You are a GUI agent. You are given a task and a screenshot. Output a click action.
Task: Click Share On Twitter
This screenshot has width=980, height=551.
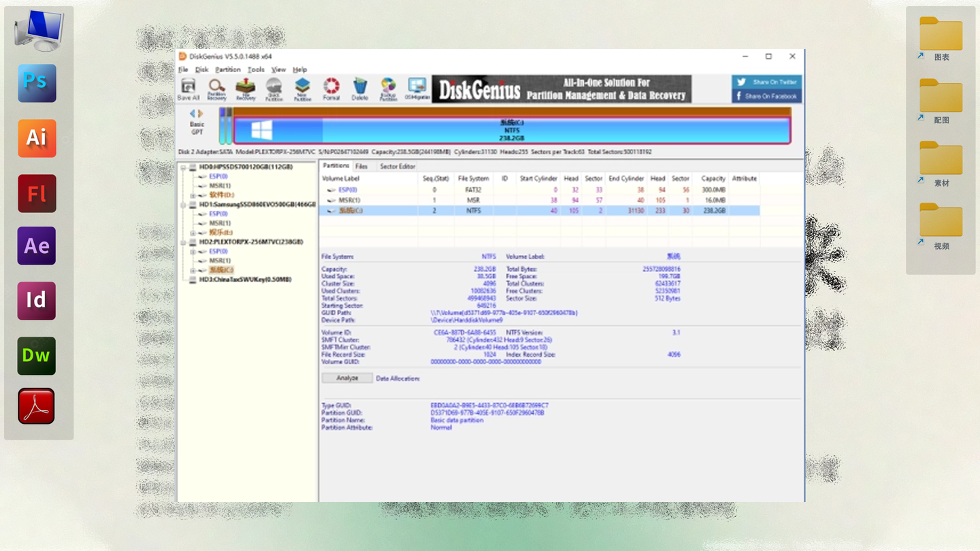pos(767,82)
